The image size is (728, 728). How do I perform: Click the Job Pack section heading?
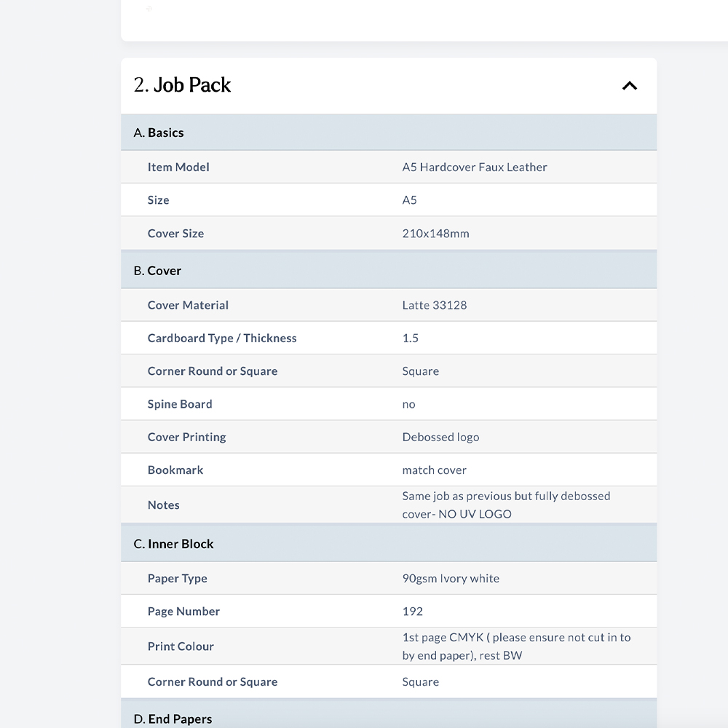click(182, 85)
